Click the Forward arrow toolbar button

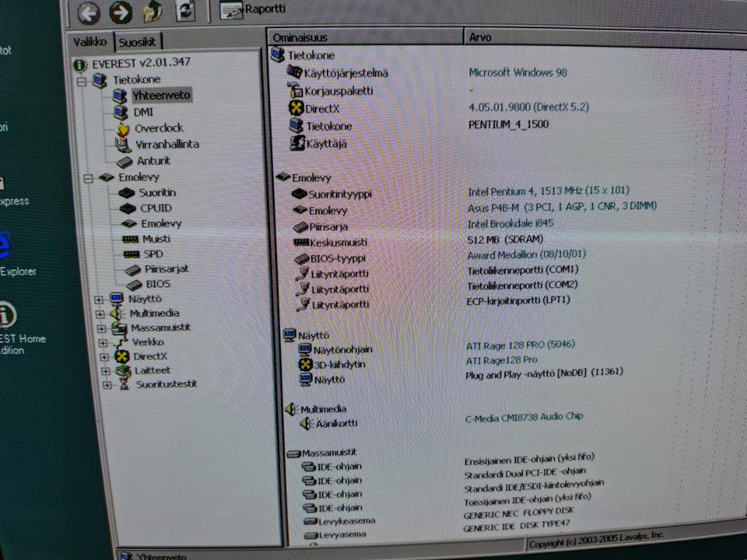pyautogui.click(x=121, y=12)
